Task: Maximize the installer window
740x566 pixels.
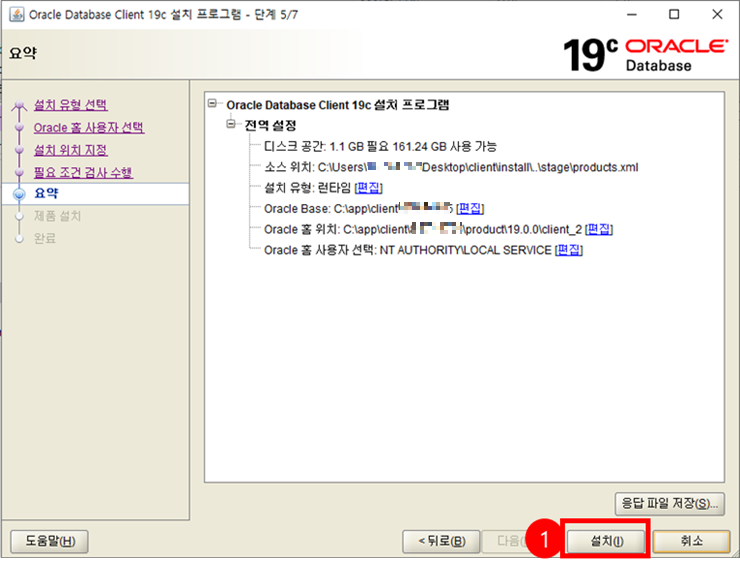Action: click(674, 15)
